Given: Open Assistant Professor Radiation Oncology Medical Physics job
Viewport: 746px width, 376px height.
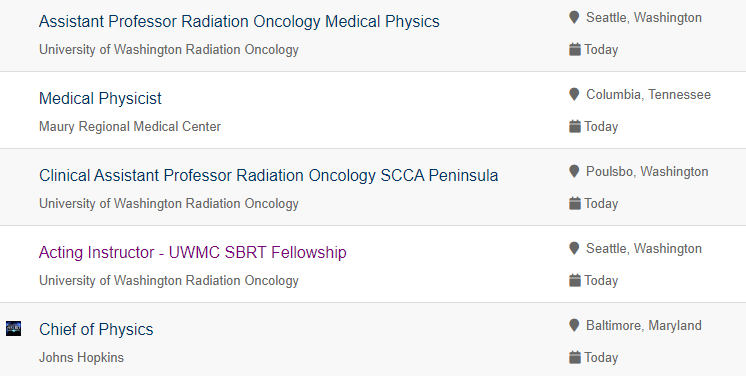Looking at the screenshot, I should coord(239,21).
